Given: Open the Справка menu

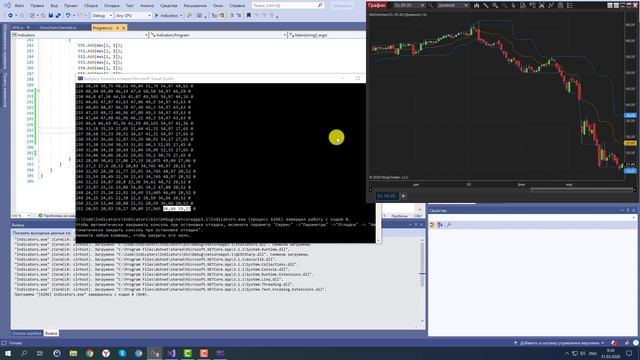Looking at the screenshot, I should (237, 6).
